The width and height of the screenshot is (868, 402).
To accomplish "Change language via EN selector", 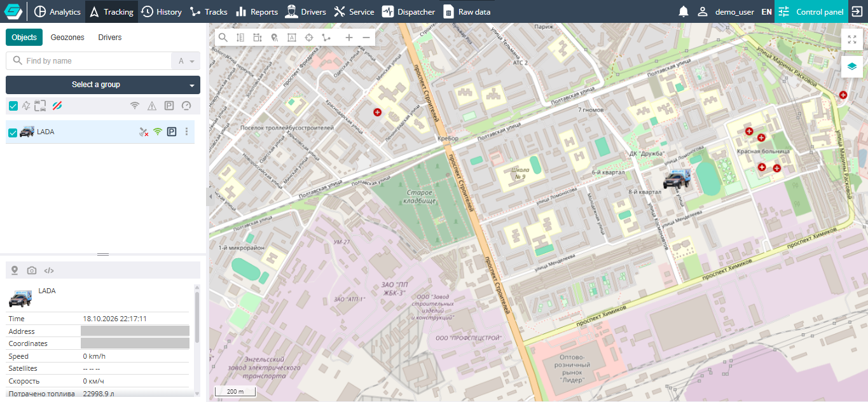I will 766,11.
